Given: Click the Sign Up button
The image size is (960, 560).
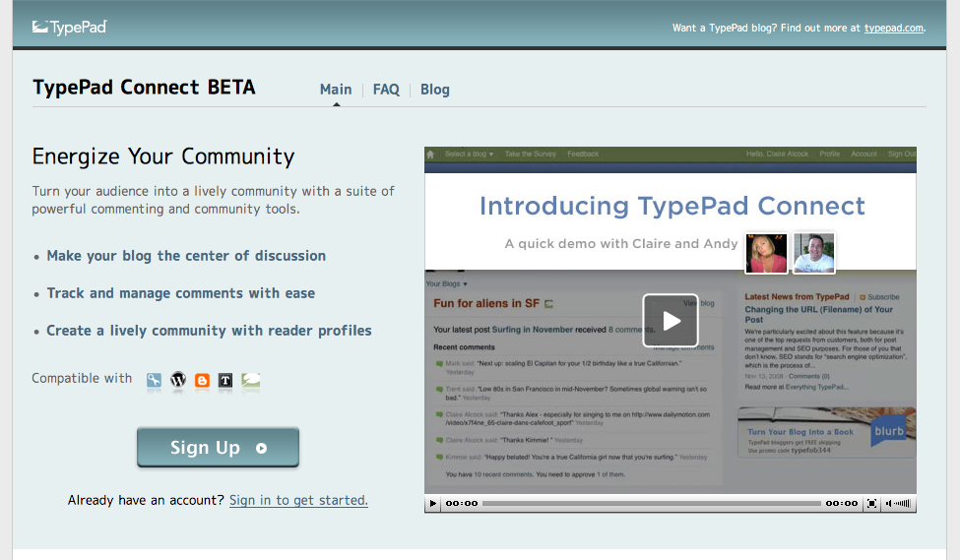Looking at the screenshot, I should click(218, 448).
